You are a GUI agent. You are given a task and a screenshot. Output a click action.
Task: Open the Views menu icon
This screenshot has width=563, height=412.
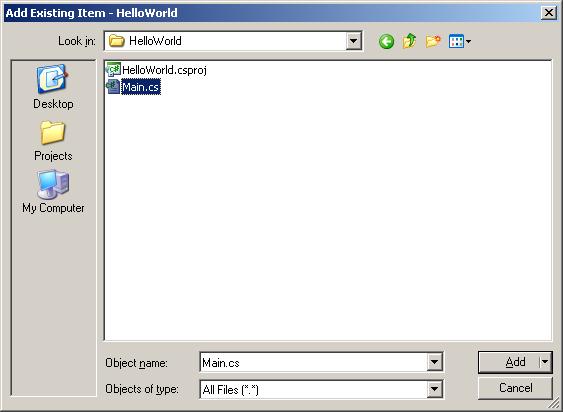[x=456, y=41]
